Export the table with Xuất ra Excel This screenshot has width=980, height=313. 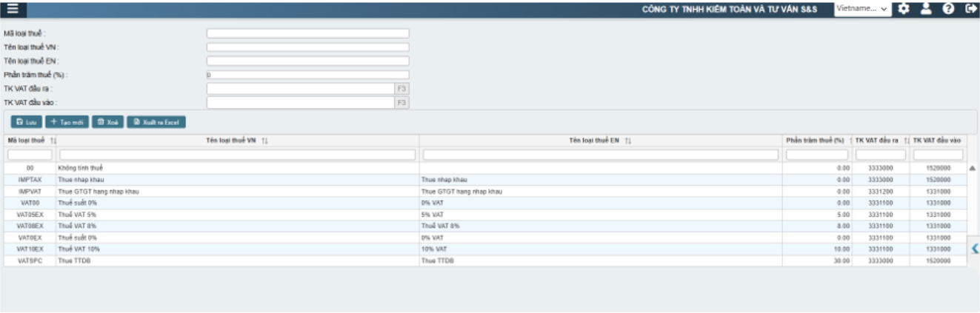pos(155,121)
